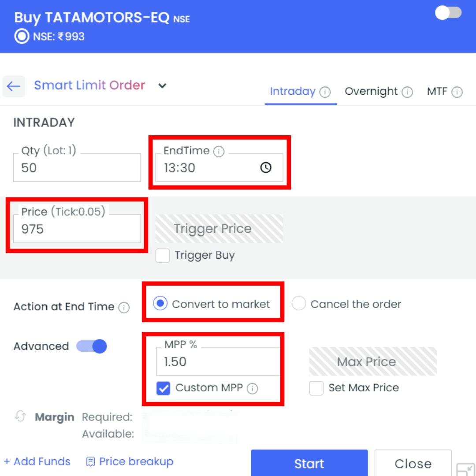Expand the Smart Limit Order dropdown
The image size is (476, 476).
[x=162, y=86]
